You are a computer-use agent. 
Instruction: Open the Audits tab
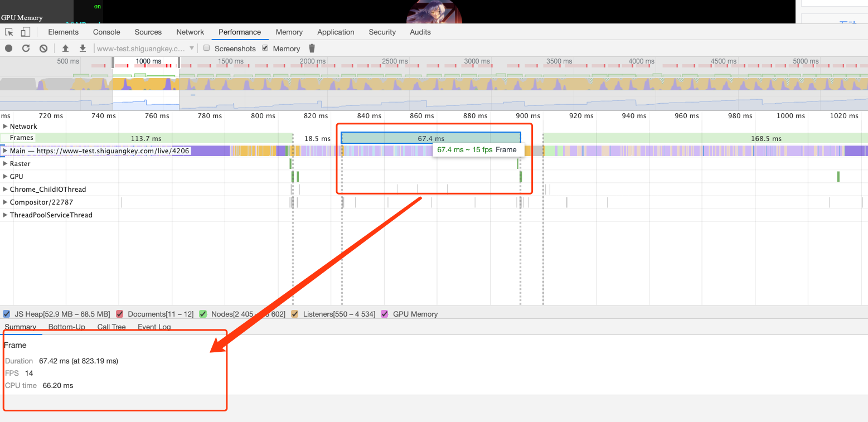(x=420, y=32)
